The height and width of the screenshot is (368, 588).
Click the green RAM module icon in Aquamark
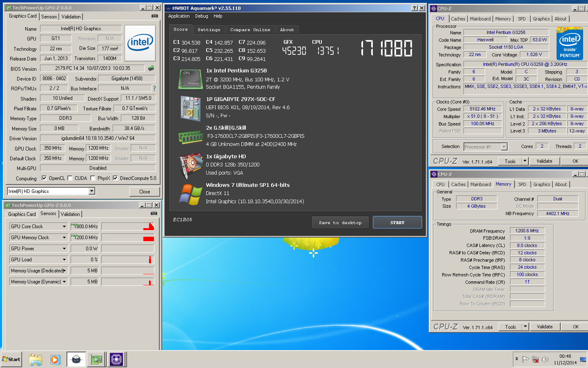pyautogui.click(x=190, y=137)
